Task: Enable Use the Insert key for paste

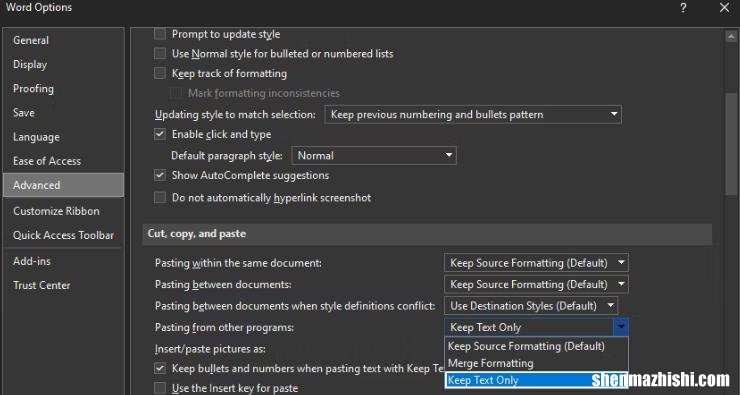Action: coord(160,388)
